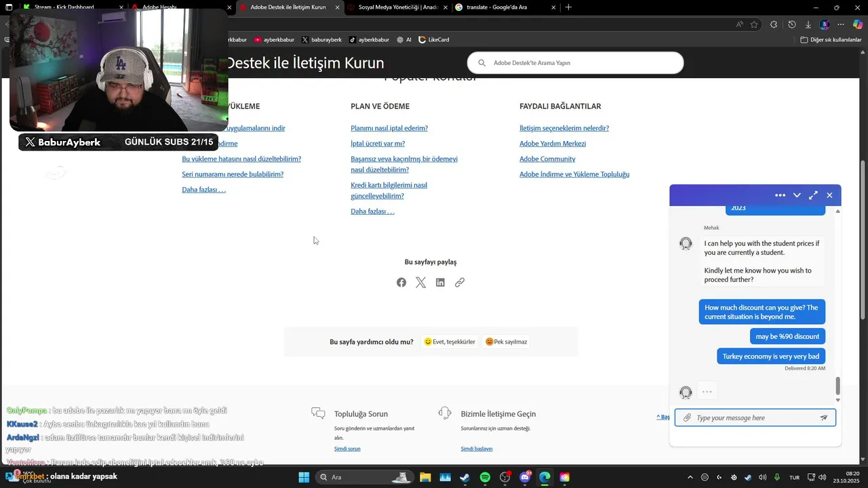Open 'Adobe Yardım Merkezi' link
Screen dimensions: 868x488
(x=553, y=144)
